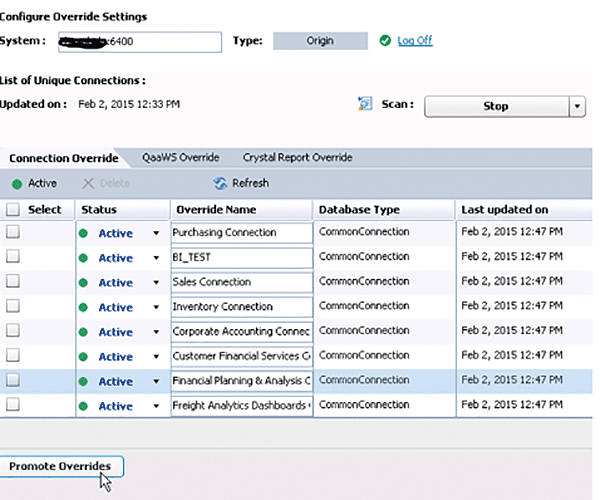Click green check icon beside Log Off
The image size is (600, 500).
coord(386,41)
